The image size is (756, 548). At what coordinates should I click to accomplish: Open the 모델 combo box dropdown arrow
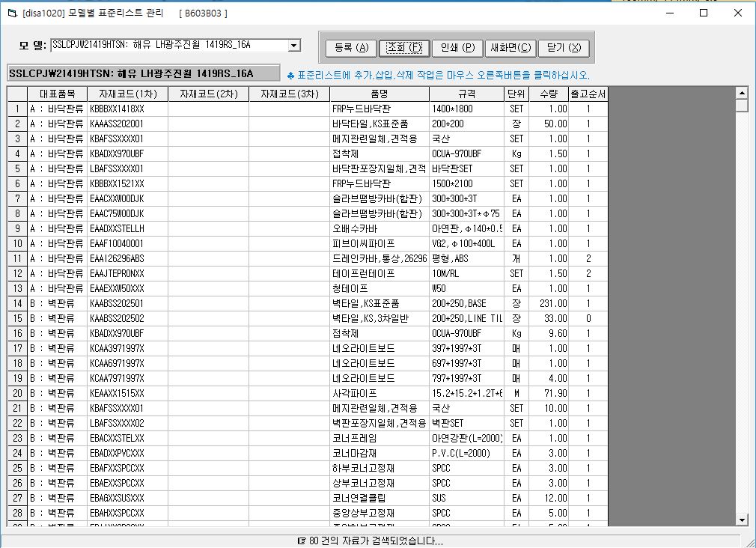tap(293, 46)
